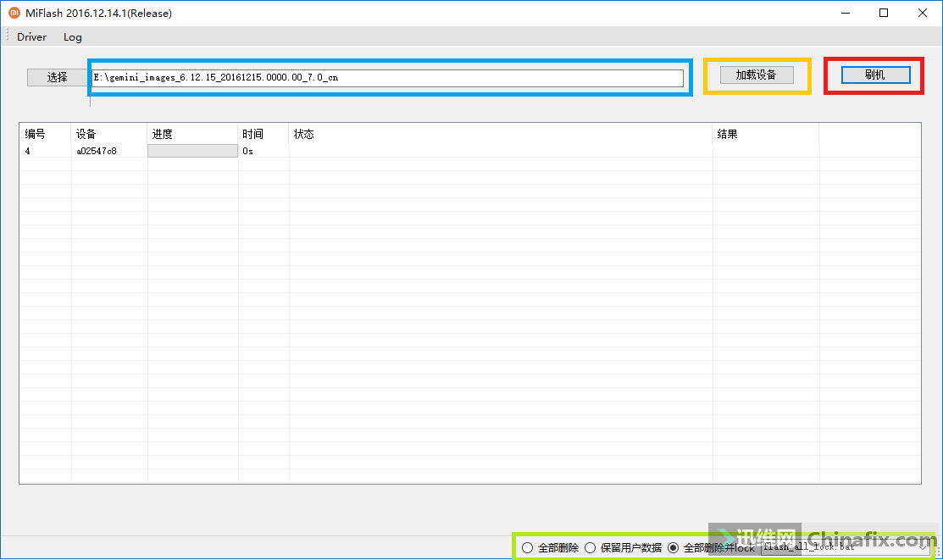Screen dimensions: 943x560
Task: Click the progress bar for device 4
Action: (x=192, y=151)
